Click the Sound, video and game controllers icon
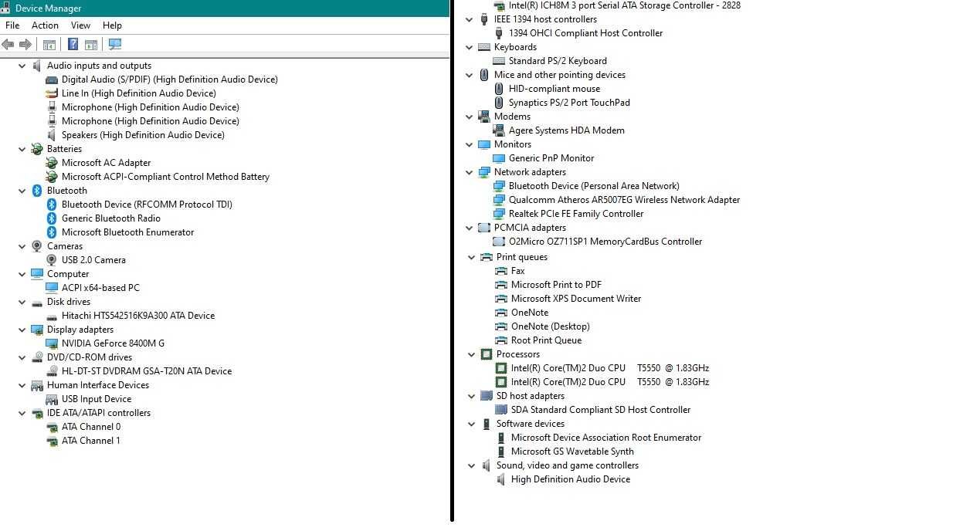 tap(487, 465)
